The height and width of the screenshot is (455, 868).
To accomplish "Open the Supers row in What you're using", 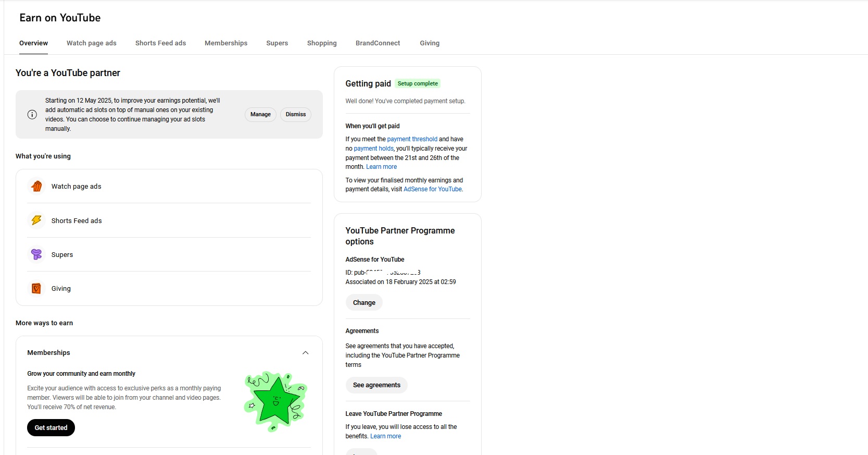I will (x=169, y=254).
